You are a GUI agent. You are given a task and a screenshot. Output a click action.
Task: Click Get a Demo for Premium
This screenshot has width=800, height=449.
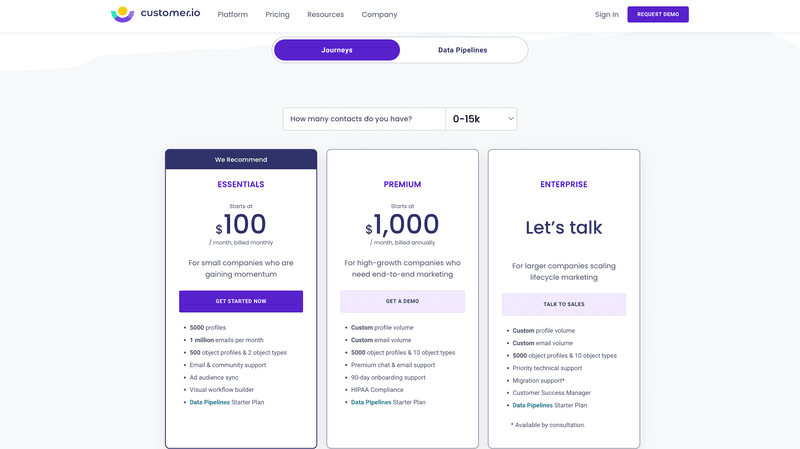pos(402,301)
